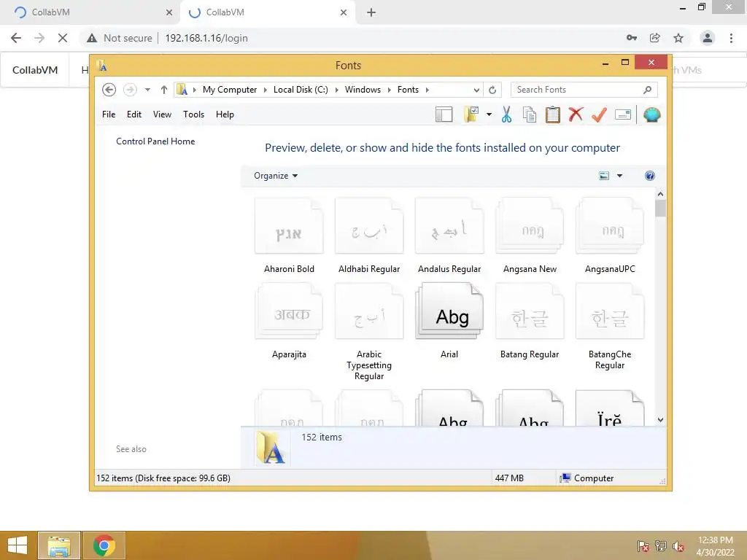Open the Edit menu
747x560 pixels.
pos(134,114)
